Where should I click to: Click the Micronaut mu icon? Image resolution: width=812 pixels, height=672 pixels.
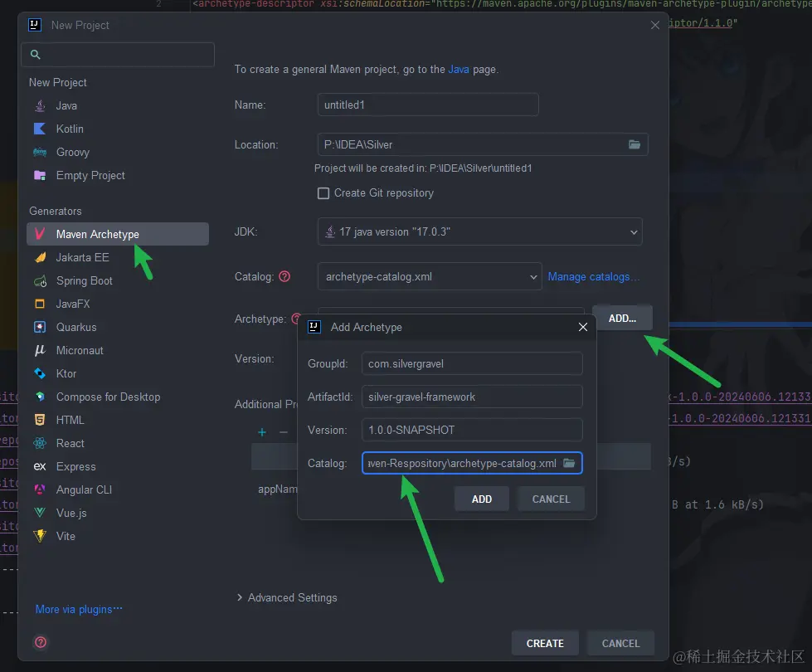tap(40, 351)
